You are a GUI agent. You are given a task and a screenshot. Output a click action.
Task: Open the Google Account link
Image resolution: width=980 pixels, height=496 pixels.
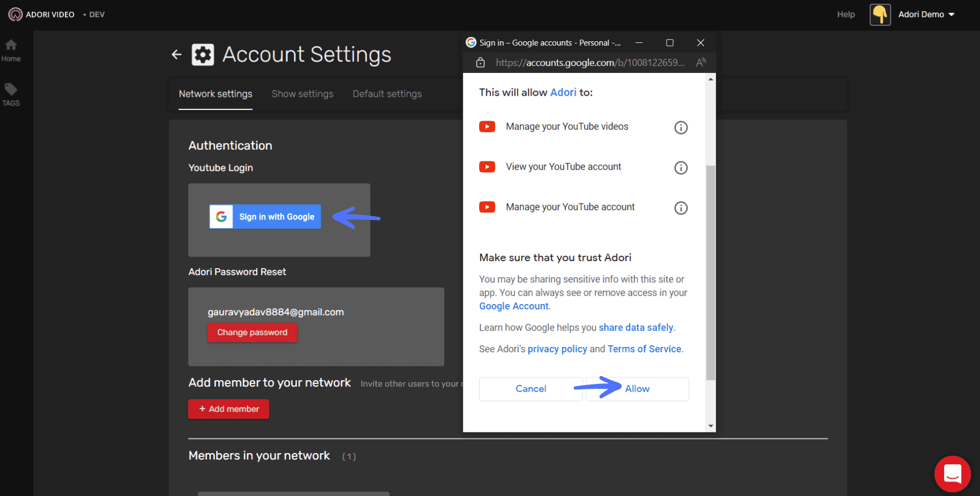(514, 306)
